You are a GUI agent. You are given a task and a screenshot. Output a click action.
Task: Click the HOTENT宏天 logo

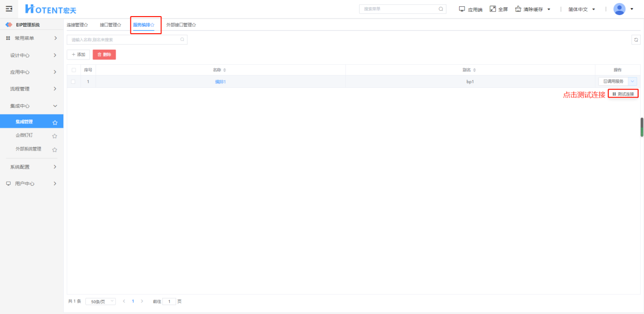[x=51, y=9]
